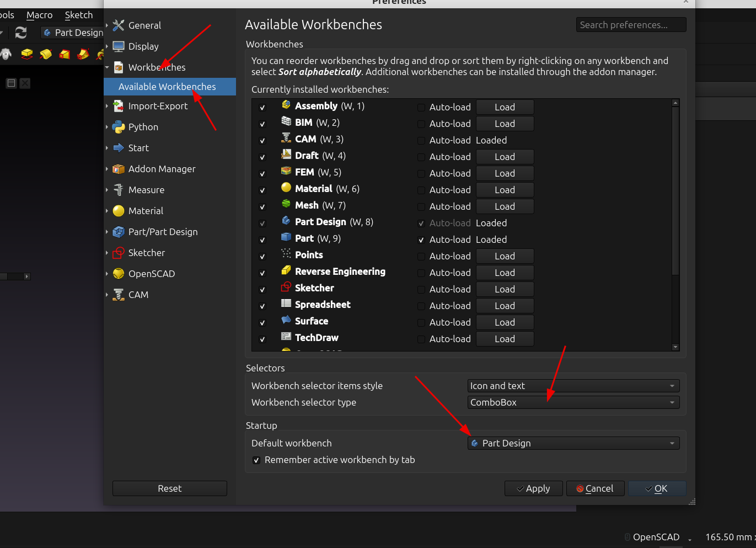Select the Additive Pipe tool icon
Screen dimensions: 756x548
click(x=83, y=54)
